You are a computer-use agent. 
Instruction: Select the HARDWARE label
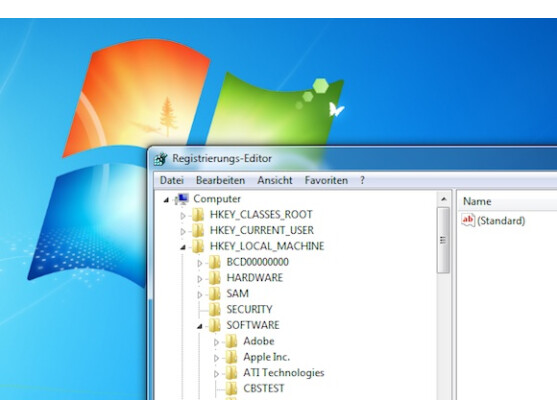[x=255, y=278]
